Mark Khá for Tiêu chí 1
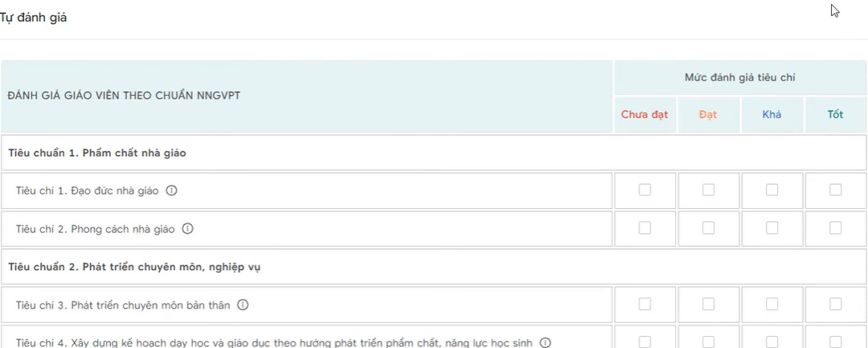 point(772,190)
